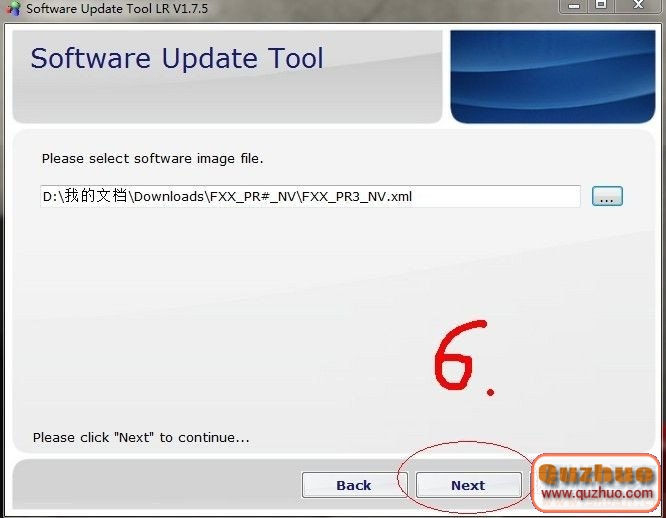Close the Software Update Tool window
666x518 pixels.
(x=638, y=5)
